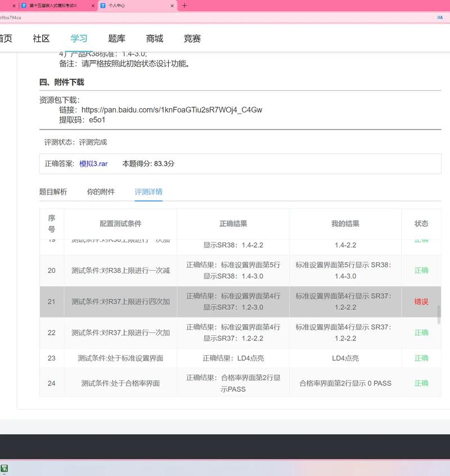
Task: Click row 22 status 正确
Action: 421,333
